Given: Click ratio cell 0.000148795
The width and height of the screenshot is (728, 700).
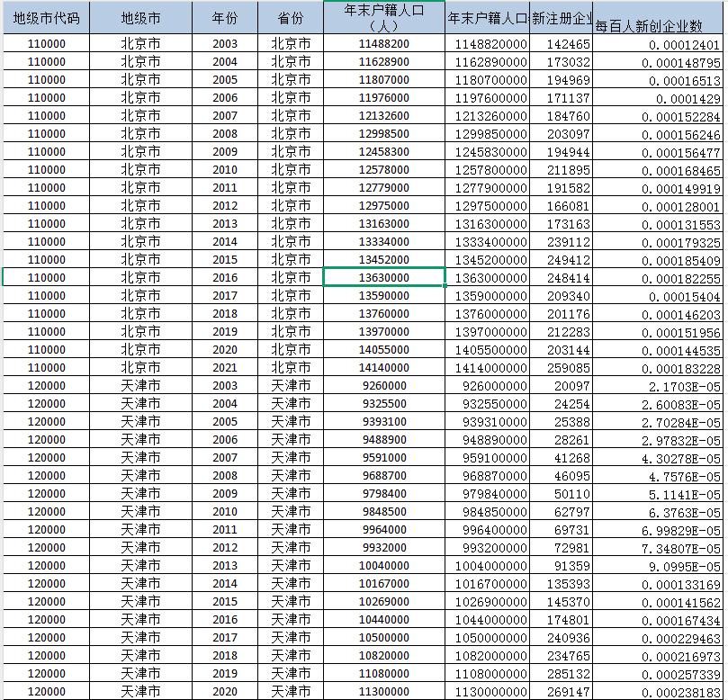Looking at the screenshot, I should (x=658, y=62).
